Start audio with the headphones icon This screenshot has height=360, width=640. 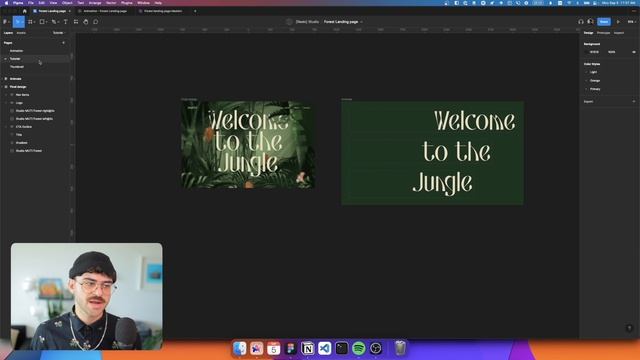coord(581,22)
